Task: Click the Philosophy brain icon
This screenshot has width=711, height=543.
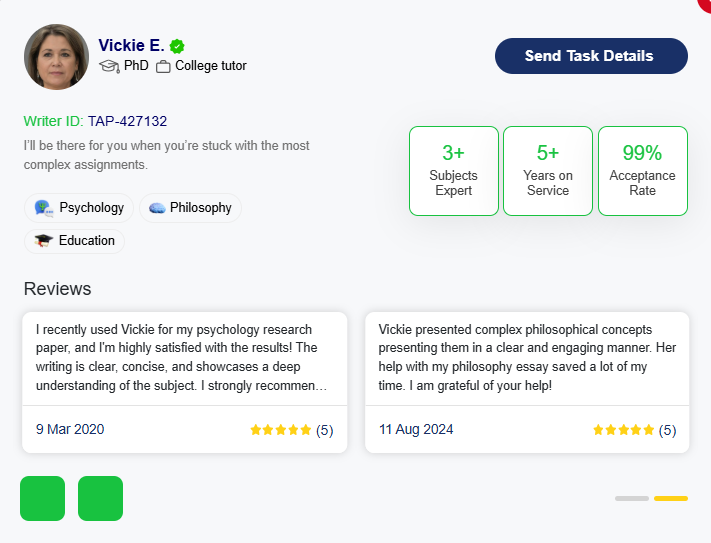Action: (157, 208)
